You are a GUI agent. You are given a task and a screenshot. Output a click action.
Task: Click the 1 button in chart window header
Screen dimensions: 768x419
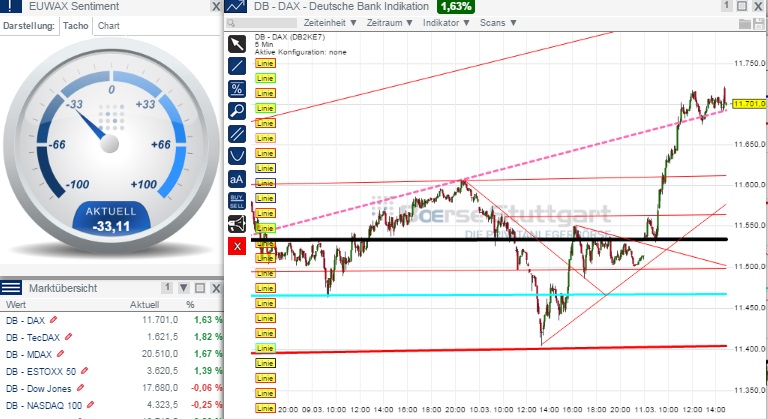point(727,5)
